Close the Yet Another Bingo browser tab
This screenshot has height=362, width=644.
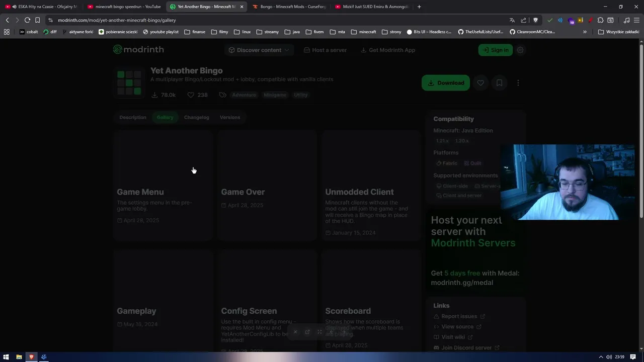coord(242,7)
